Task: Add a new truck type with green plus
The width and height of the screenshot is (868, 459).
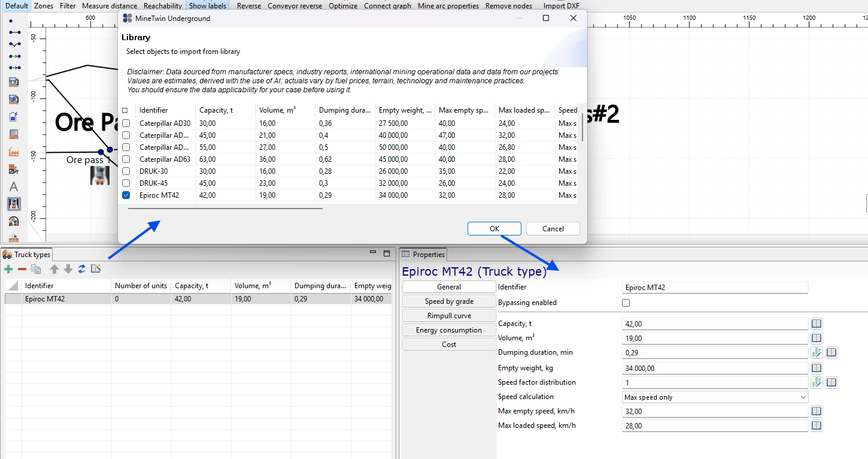Action: 8,269
